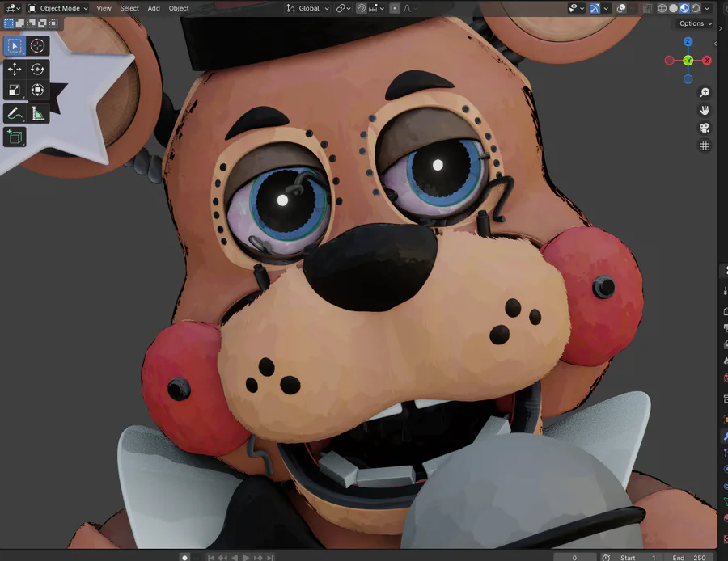Click the current frame field showing 0
Viewport: 728px width, 561px height.
[x=574, y=557]
